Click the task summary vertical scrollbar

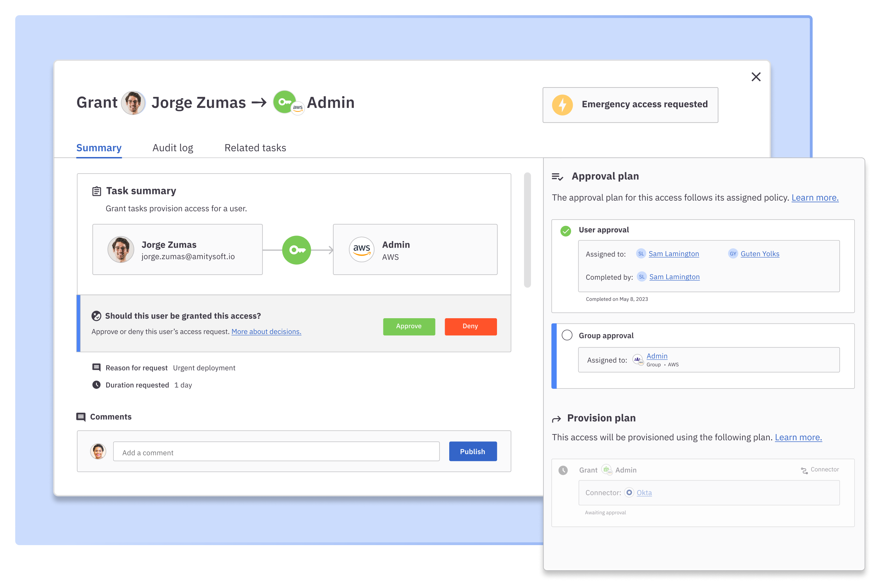[527, 230]
